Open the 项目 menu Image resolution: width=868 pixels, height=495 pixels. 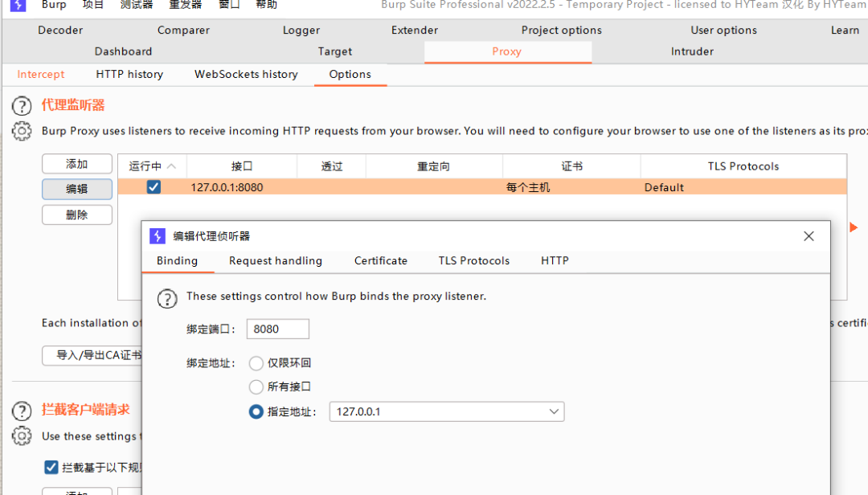[x=93, y=5]
